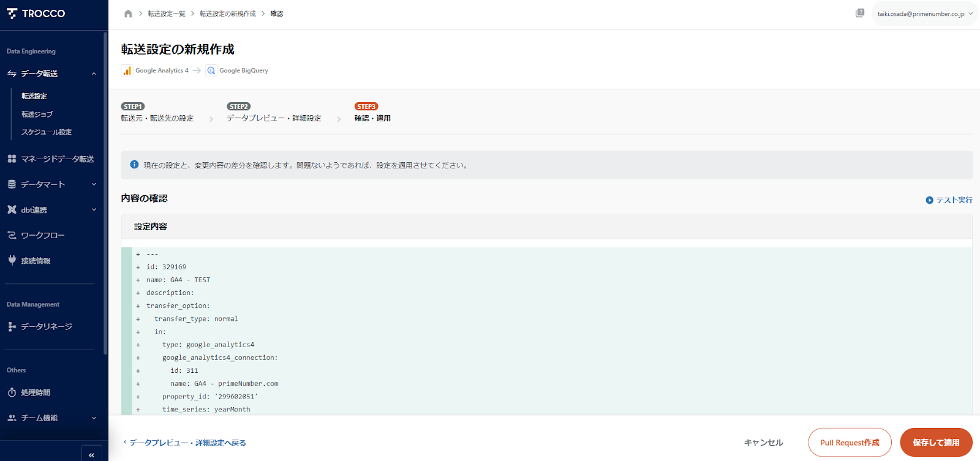Open the account dropdown taiki.osada@primenumber.co.jp
This screenshot has width=980, height=461.
click(924, 13)
